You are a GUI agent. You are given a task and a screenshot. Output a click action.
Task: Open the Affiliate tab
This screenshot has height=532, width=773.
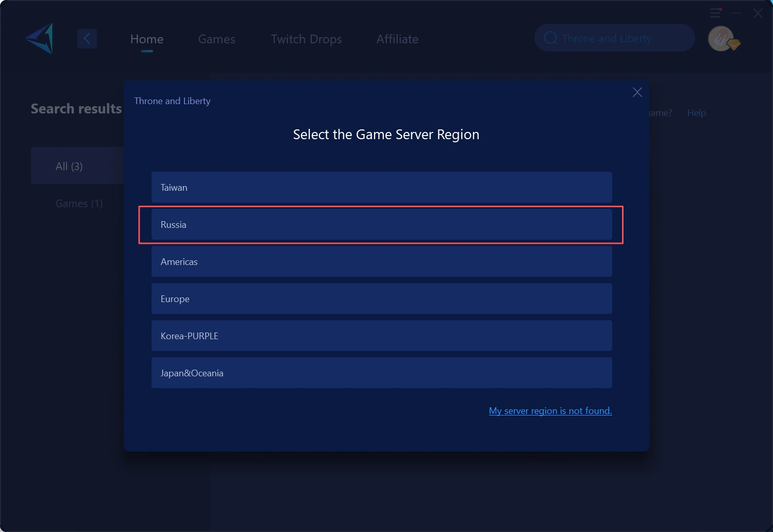(x=397, y=39)
